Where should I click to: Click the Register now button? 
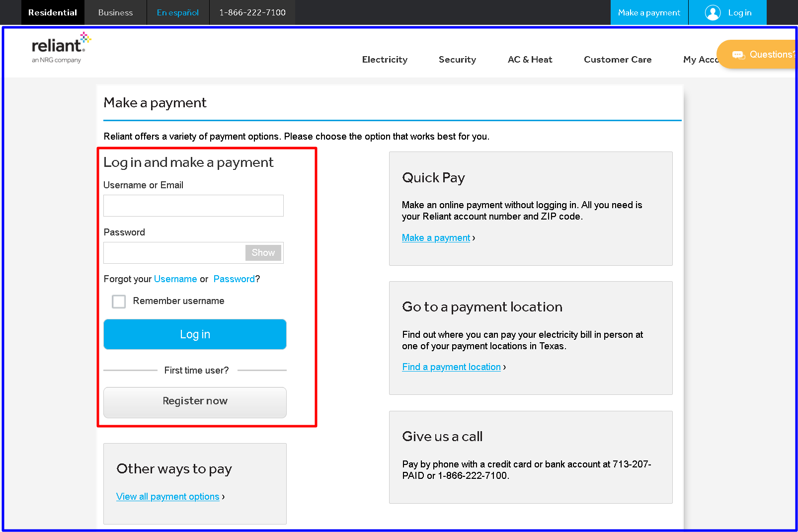(195, 402)
